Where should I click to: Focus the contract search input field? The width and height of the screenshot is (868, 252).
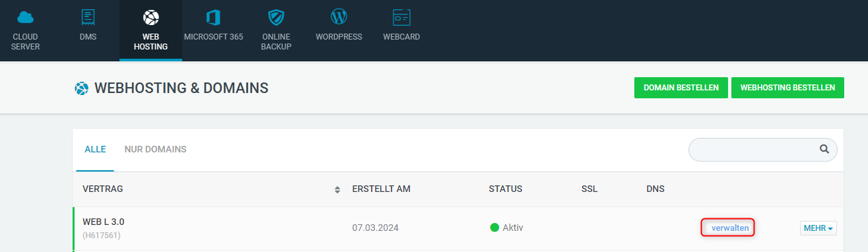tap(762, 150)
